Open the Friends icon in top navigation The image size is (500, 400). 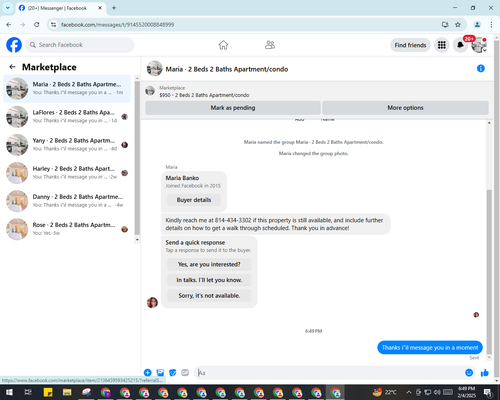[270, 45]
